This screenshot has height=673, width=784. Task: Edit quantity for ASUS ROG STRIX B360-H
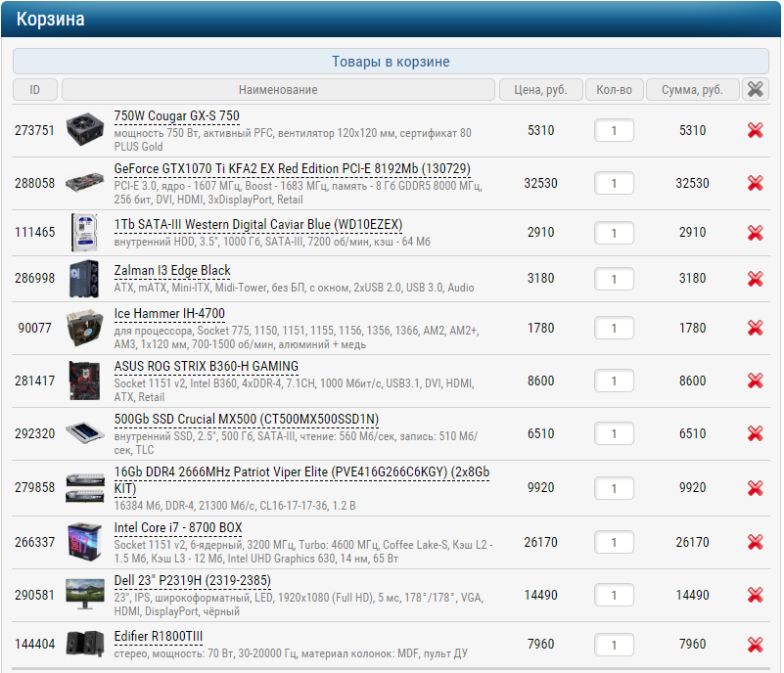coord(614,381)
